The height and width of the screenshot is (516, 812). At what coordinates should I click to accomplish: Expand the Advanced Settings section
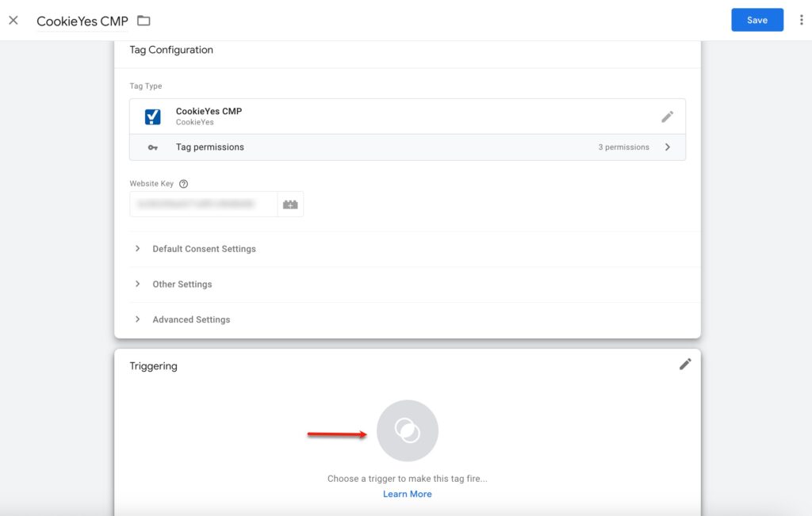pyautogui.click(x=191, y=319)
